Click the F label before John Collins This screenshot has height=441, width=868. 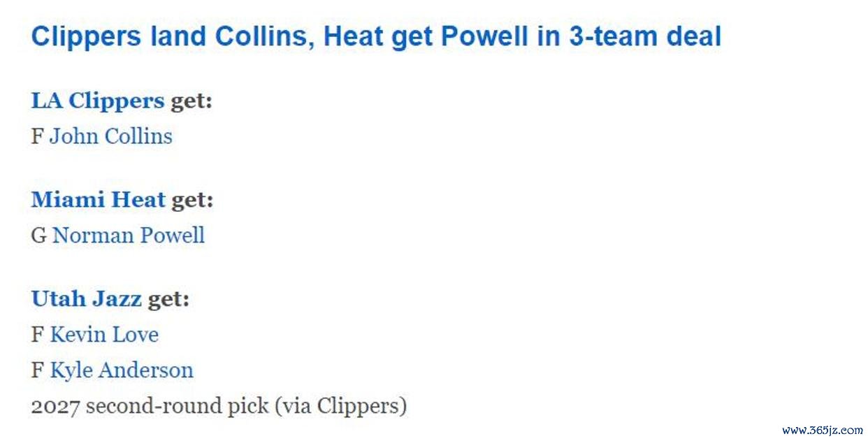[38, 136]
